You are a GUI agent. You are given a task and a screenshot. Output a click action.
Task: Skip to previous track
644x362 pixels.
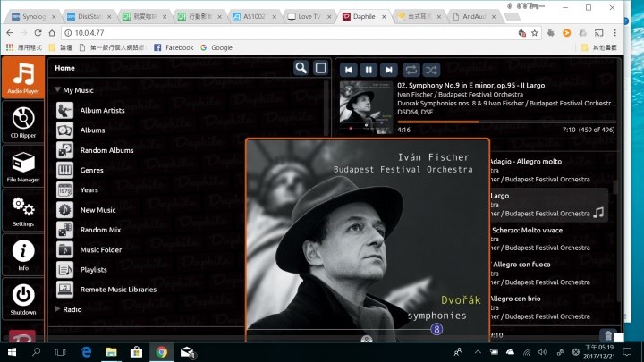(x=349, y=71)
